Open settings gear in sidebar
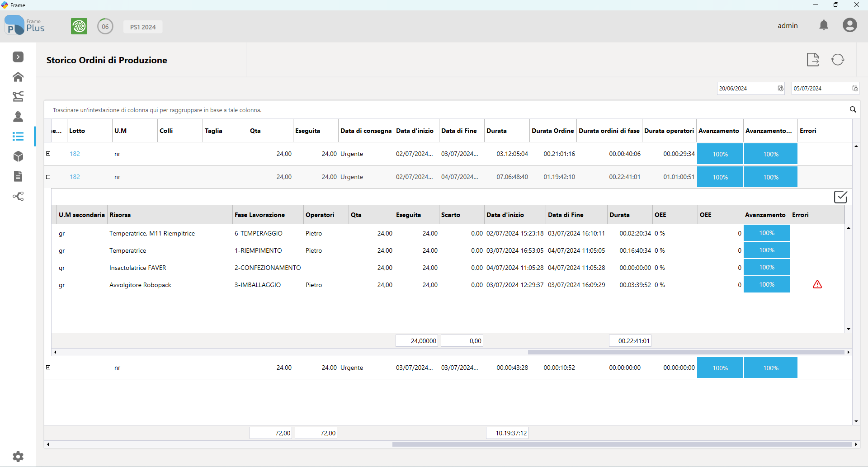Image resolution: width=868 pixels, height=467 pixels. [x=18, y=457]
